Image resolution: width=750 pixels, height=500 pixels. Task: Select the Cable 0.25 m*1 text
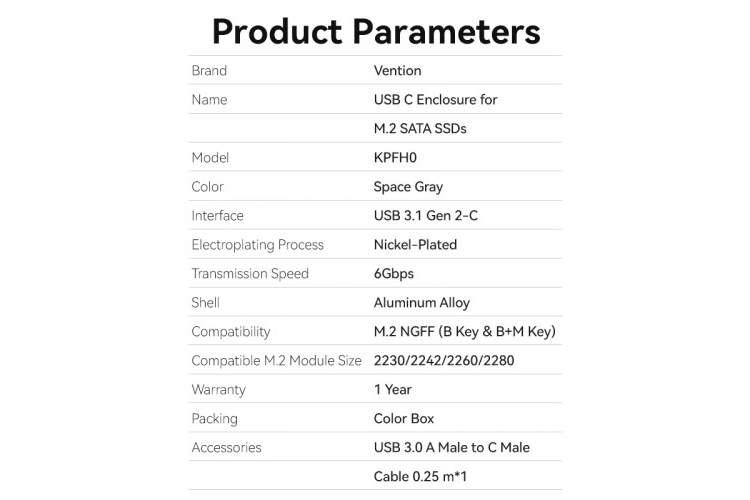coord(420,477)
